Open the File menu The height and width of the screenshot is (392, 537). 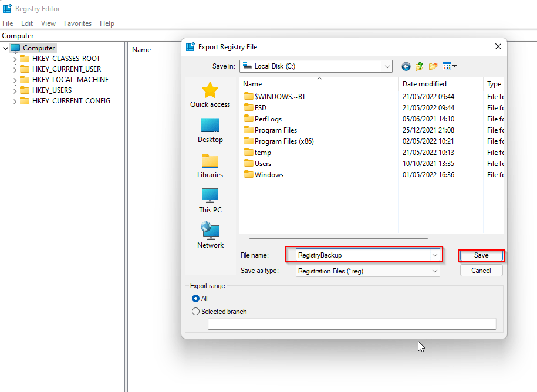tap(8, 23)
